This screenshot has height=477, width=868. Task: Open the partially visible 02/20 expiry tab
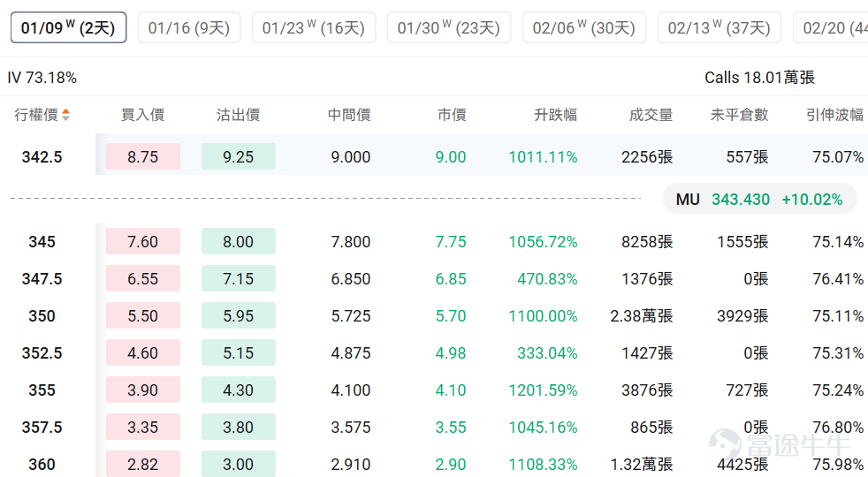(830, 27)
